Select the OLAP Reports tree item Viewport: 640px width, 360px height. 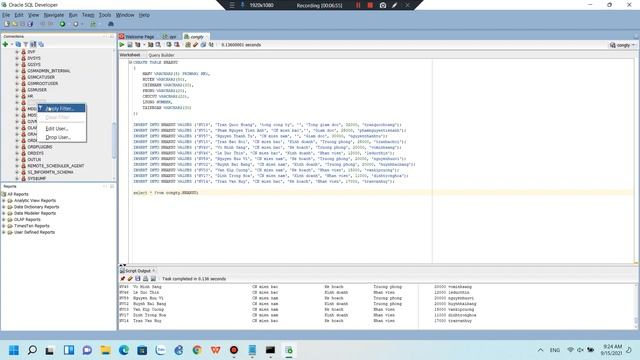pyautogui.click(x=27, y=220)
